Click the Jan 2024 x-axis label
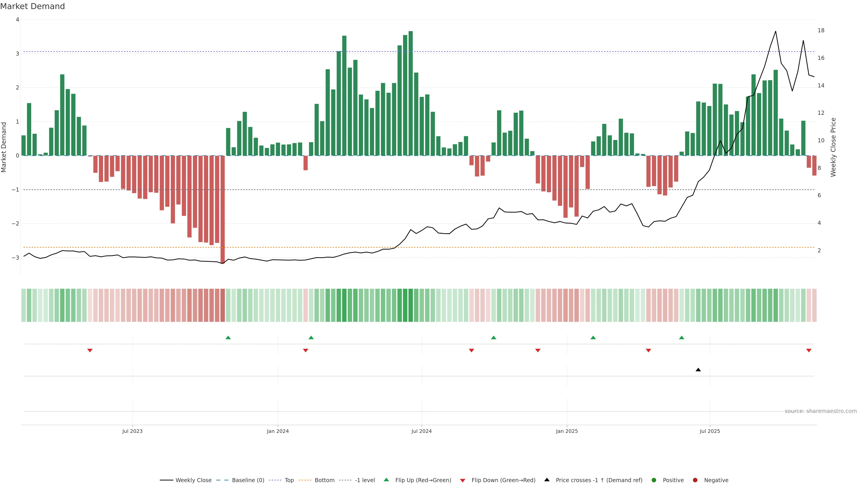Viewport: 868px width, 488px height. (x=278, y=431)
